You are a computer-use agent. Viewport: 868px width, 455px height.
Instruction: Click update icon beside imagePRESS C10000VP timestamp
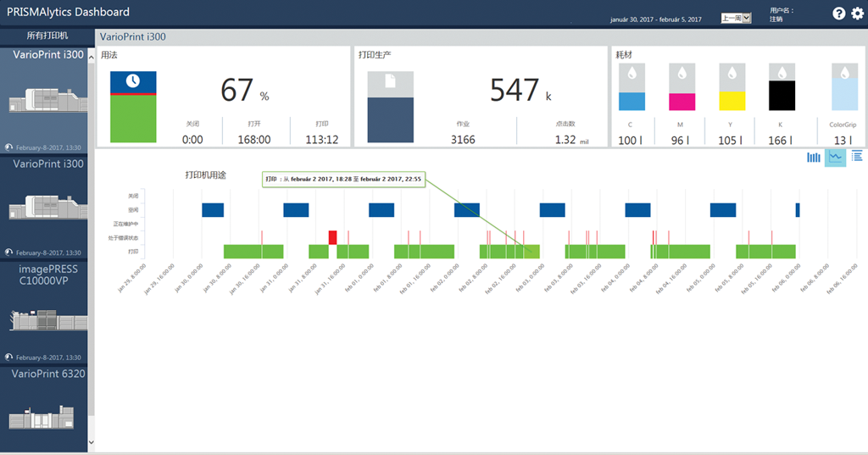[x=8, y=358]
